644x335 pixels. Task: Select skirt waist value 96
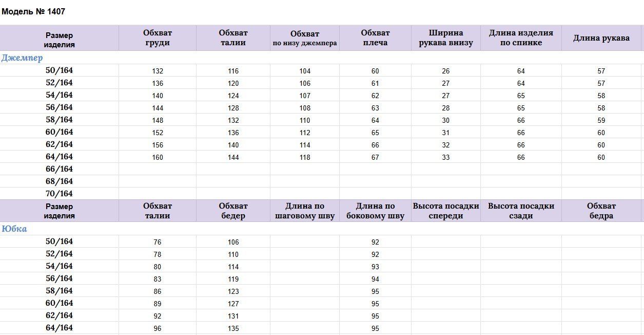click(x=158, y=328)
